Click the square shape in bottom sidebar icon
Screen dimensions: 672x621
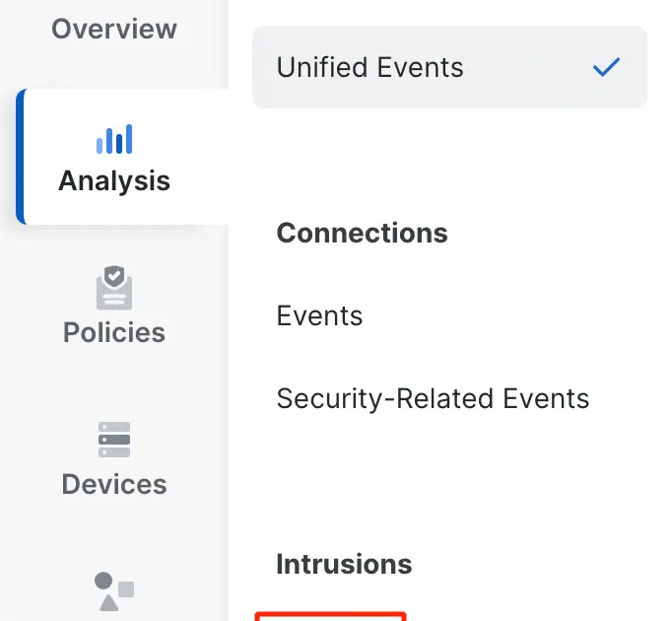126,589
